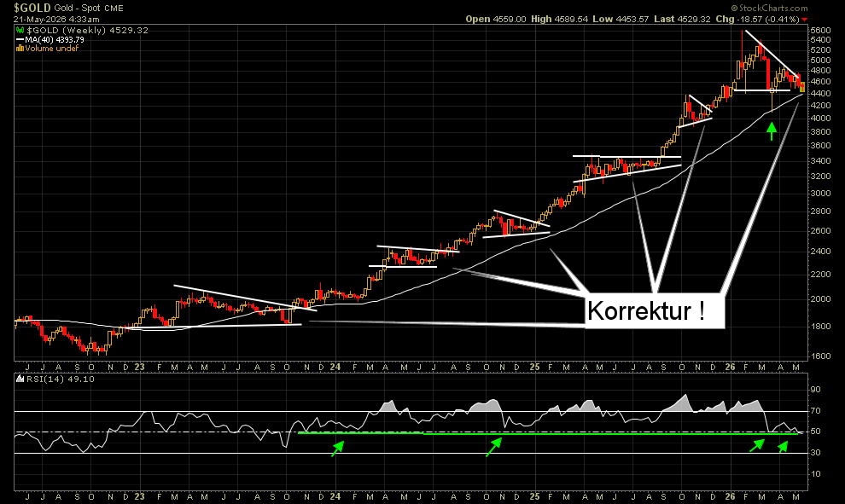
Task: Click the date '21-May-2026 4:33am'
Action: [x=56, y=19]
